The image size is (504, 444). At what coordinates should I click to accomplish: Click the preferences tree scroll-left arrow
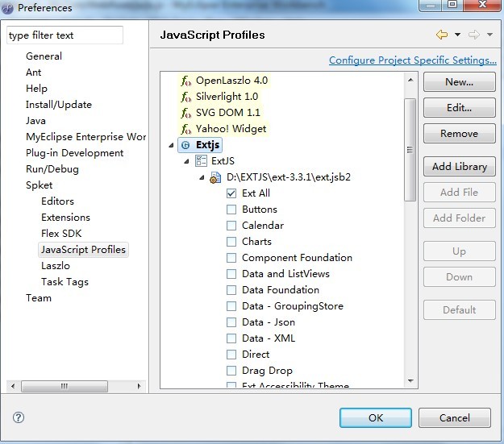pos(13,386)
